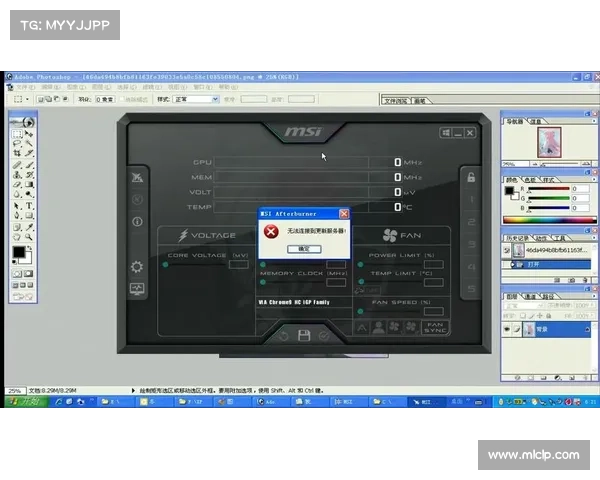600x480 pixels.
Task: Toggle lock transparent pixels checkbox in Layers
Action: pyautogui.click(x=523, y=316)
